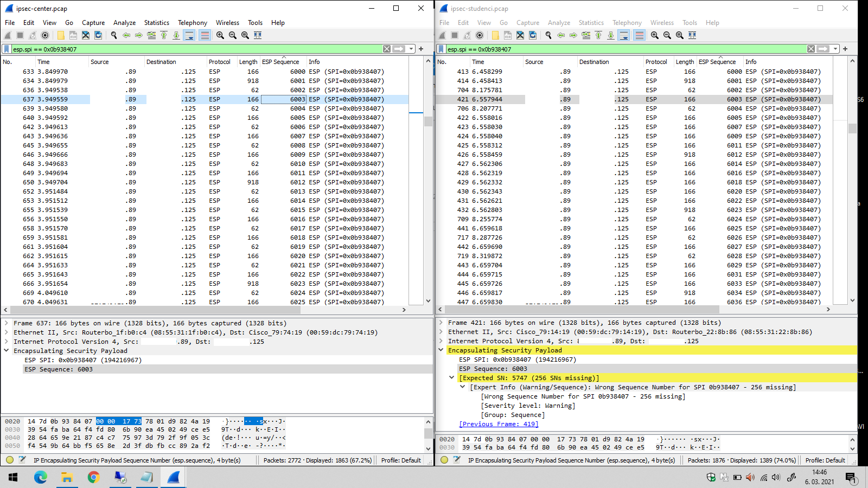This screenshot has height=488, width=868.
Task: Jump to last packet in ipsec-studenci.pcap window
Action: [x=611, y=35]
